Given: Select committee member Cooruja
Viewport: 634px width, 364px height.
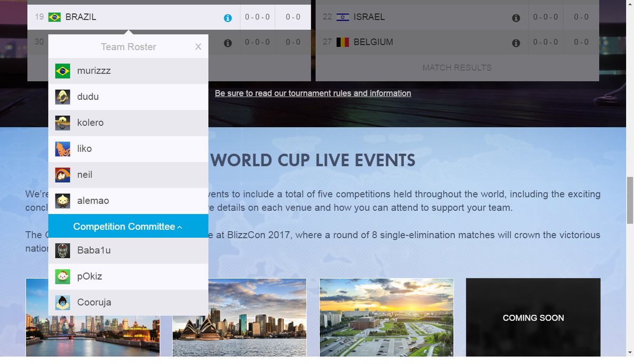Looking at the screenshot, I should pos(94,303).
